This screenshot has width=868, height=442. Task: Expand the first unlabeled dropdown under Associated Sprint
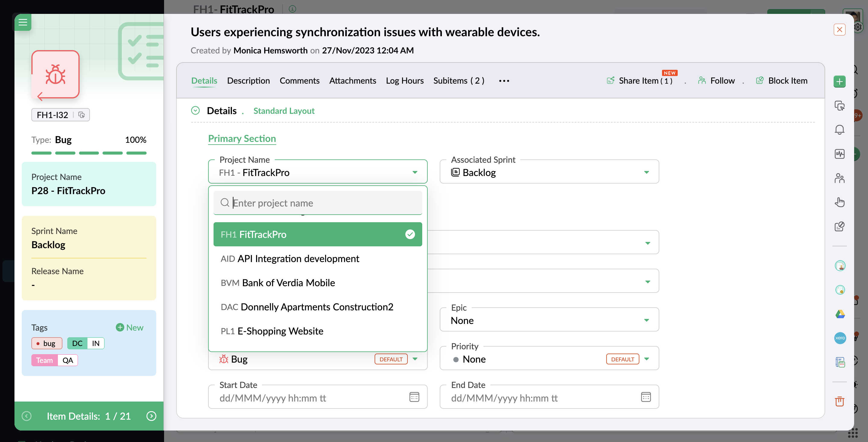pyautogui.click(x=648, y=243)
